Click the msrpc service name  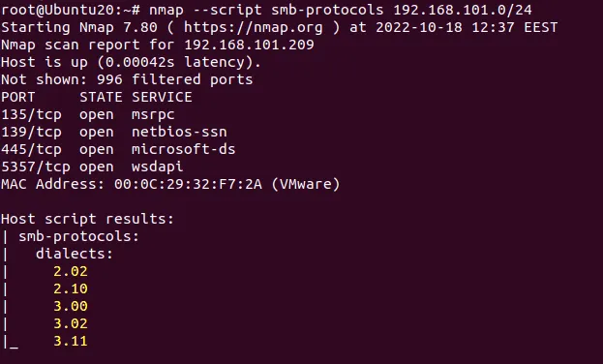point(153,114)
